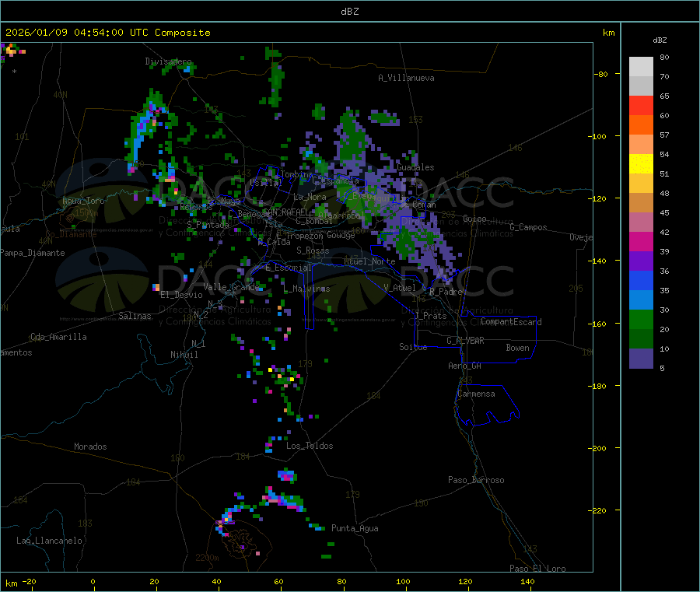This screenshot has height=592, width=700.
Task: Click the E_Escorial label
Action: [289, 268]
